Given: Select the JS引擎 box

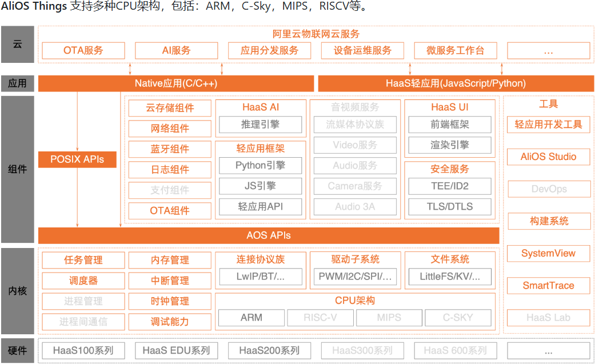Looking at the screenshot, I should [260, 186].
